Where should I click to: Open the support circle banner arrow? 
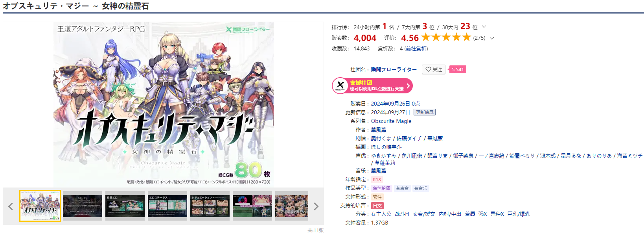[408, 85]
